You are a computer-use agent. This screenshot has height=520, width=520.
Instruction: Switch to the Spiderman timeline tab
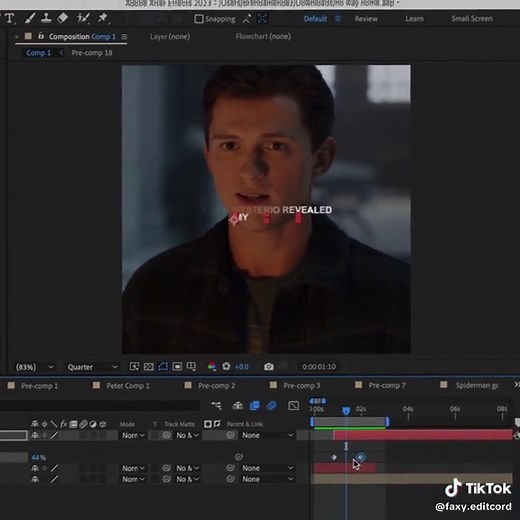(477, 385)
